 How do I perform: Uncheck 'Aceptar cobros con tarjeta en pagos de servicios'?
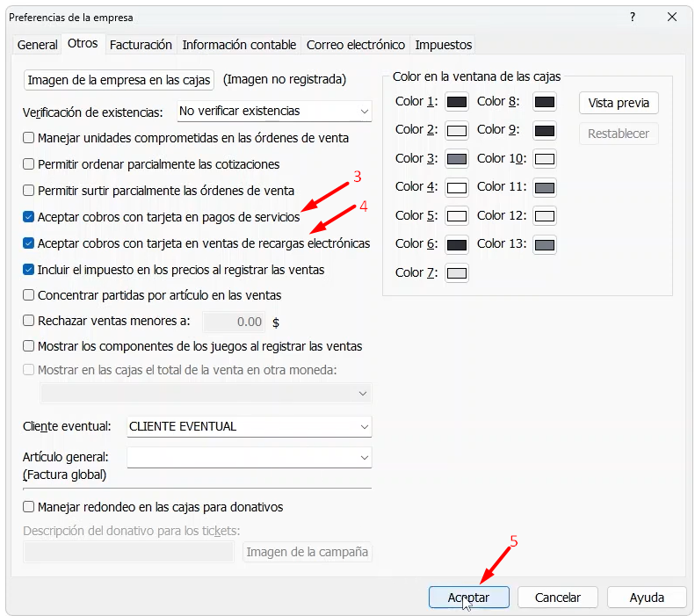pos(29,216)
